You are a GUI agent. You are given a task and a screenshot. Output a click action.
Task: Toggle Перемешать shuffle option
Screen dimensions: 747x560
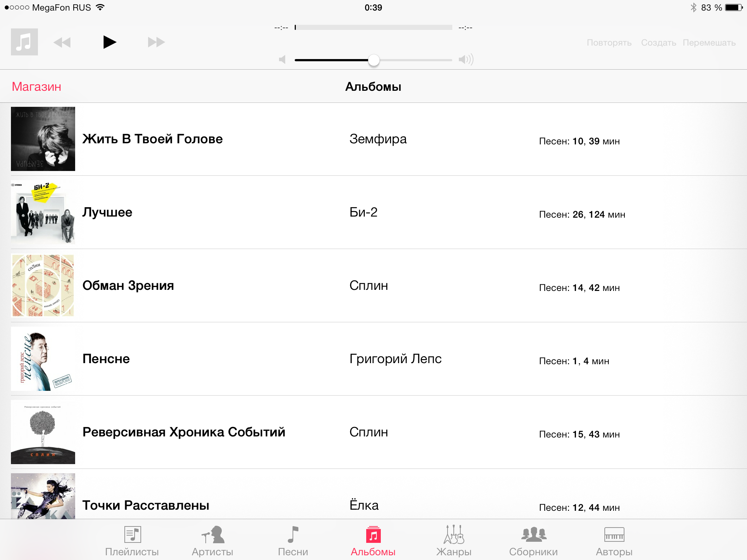tap(709, 43)
